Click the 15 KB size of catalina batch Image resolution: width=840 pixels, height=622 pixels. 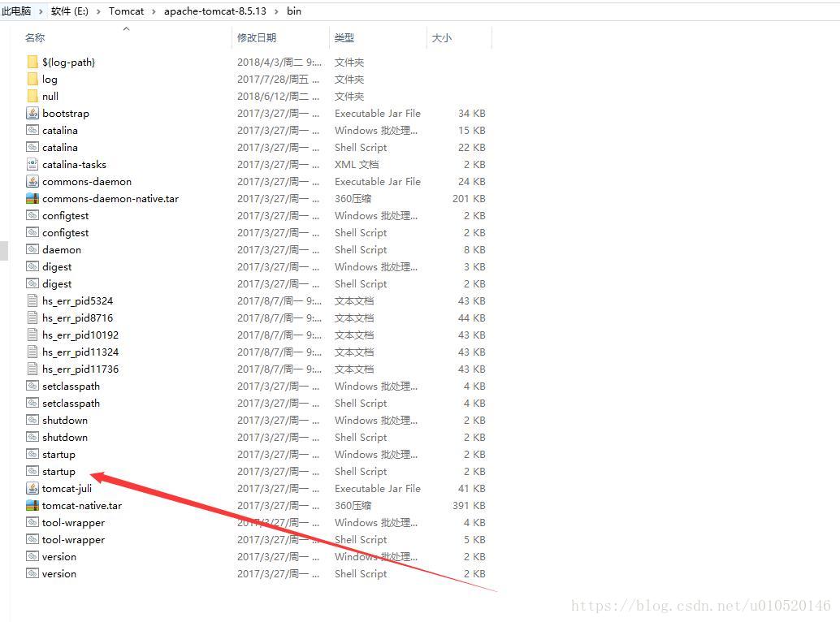coord(471,131)
